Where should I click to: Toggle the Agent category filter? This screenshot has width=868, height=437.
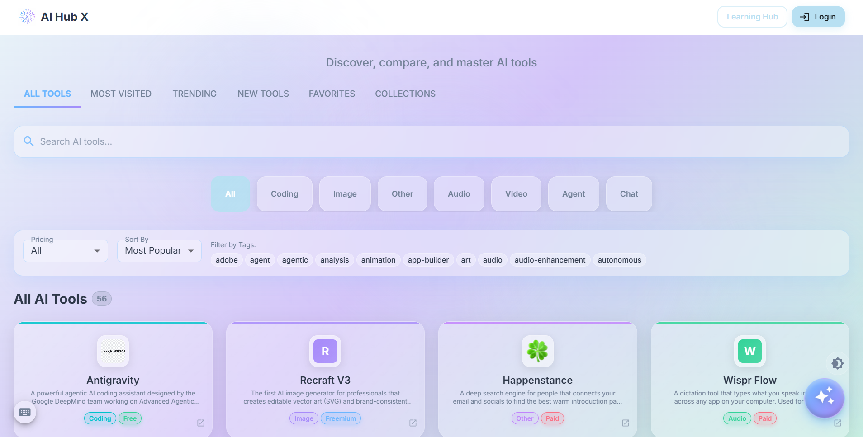[x=573, y=194]
